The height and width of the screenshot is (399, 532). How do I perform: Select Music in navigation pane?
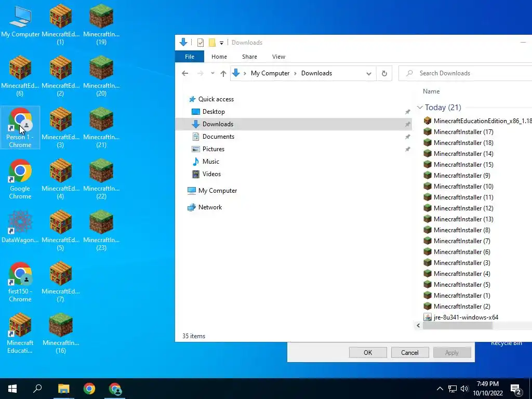[x=211, y=162]
